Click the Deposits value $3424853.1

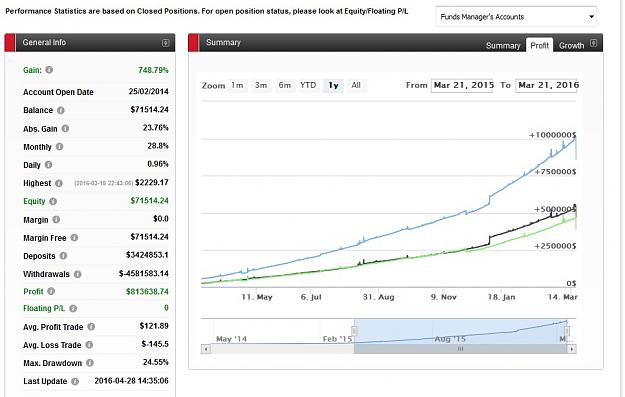(147, 255)
